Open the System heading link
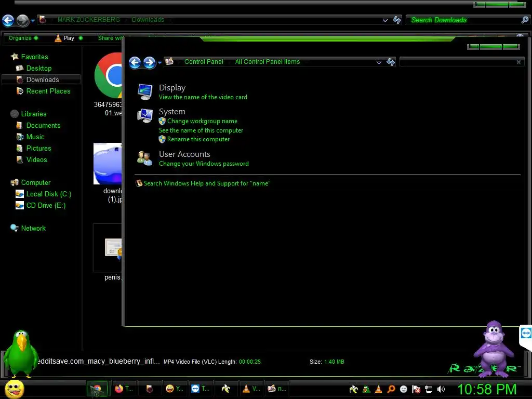This screenshot has height=399, width=532. 172,112
